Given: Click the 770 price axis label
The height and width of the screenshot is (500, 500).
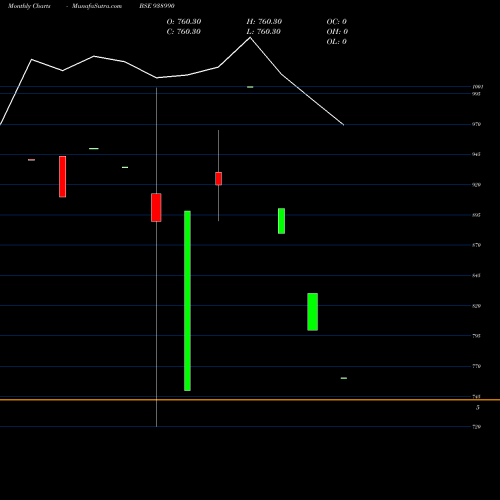Looking at the screenshot, I should pyautogui.click(x=476, y=366).
